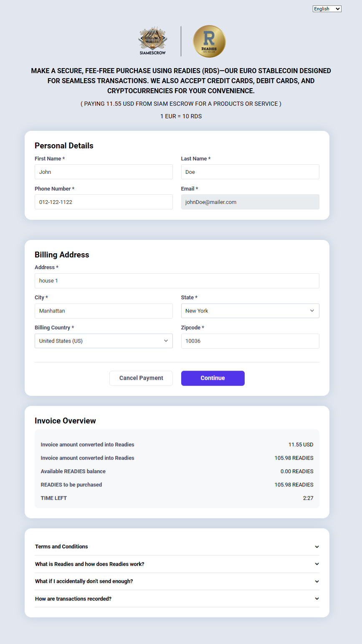
Task: Open the Billing Country dropdown
Action: pyautogui.click(x=104, y=341)
